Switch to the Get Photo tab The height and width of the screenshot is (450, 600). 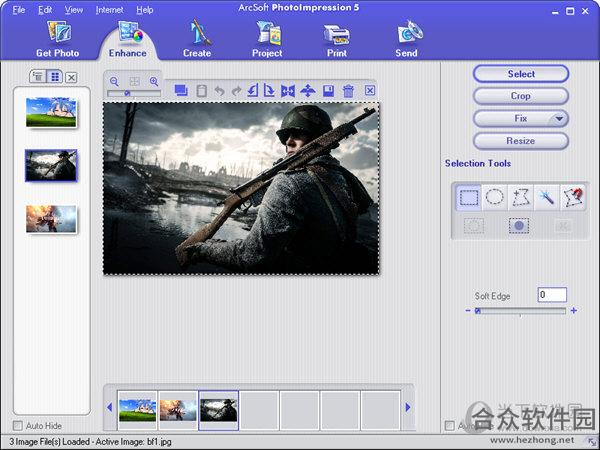tap(58, 39)
